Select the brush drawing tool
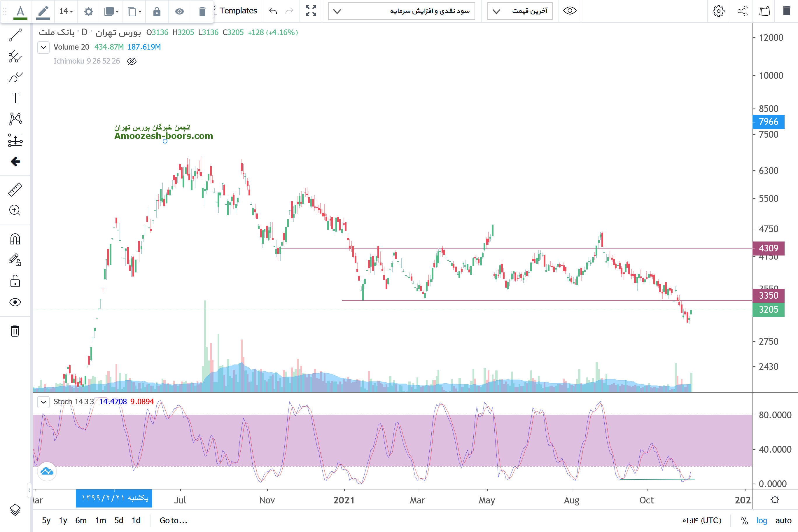Viewport: 798px width, 532px height. pyautogui.click(x=15, y=77)
